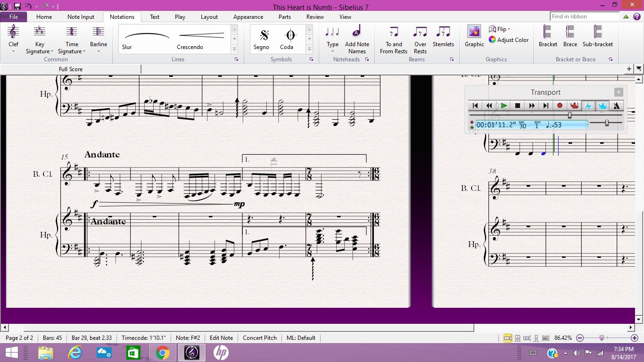
Task: Open the Play ribbon tab
Action: [x=180, y=17]
